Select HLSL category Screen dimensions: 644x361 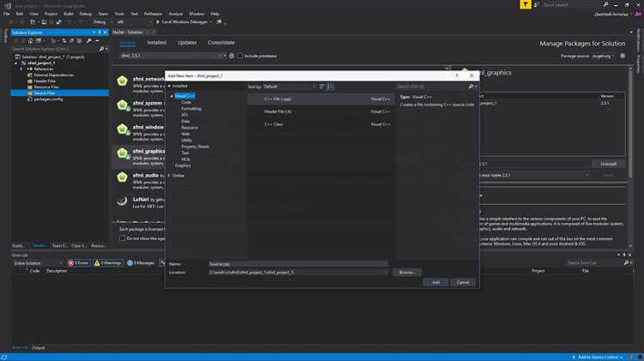(185, 159)
